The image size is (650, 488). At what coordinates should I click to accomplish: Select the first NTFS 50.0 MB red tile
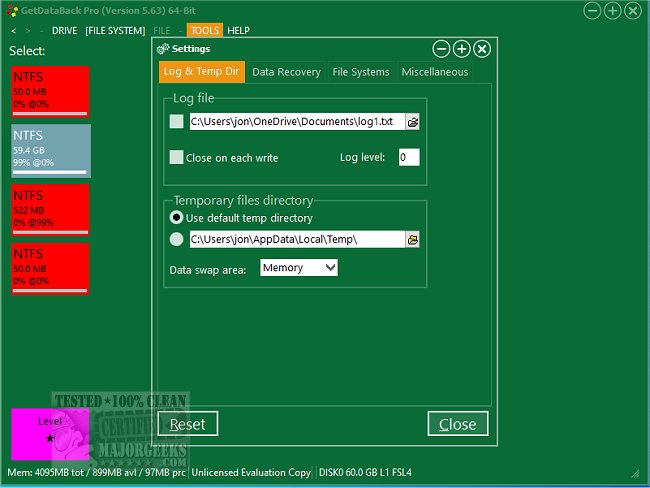coord(50,92)
